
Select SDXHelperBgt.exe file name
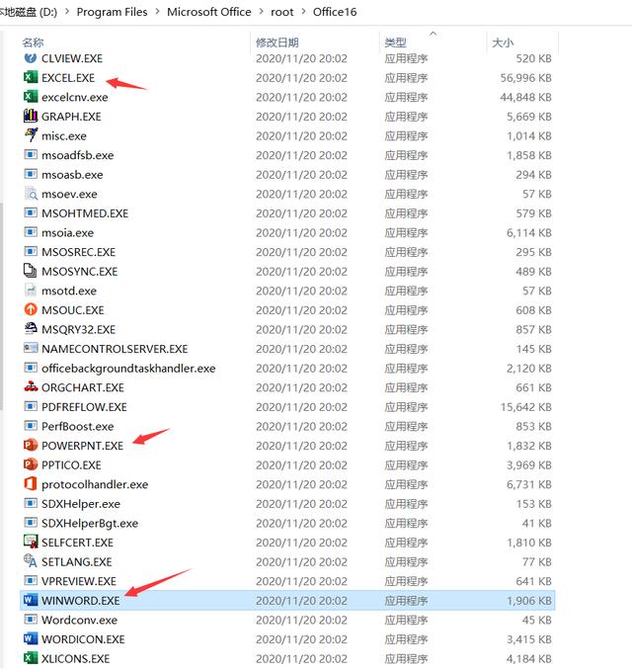pos(90,523)
